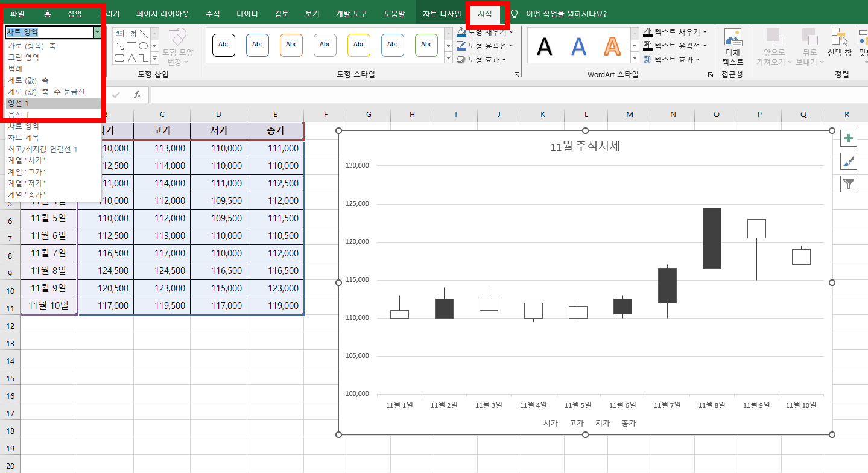The width and height of the screenshot is (868, 473).
Task: Select the chart title 11월 주식시세
Action: coord(585,146)
